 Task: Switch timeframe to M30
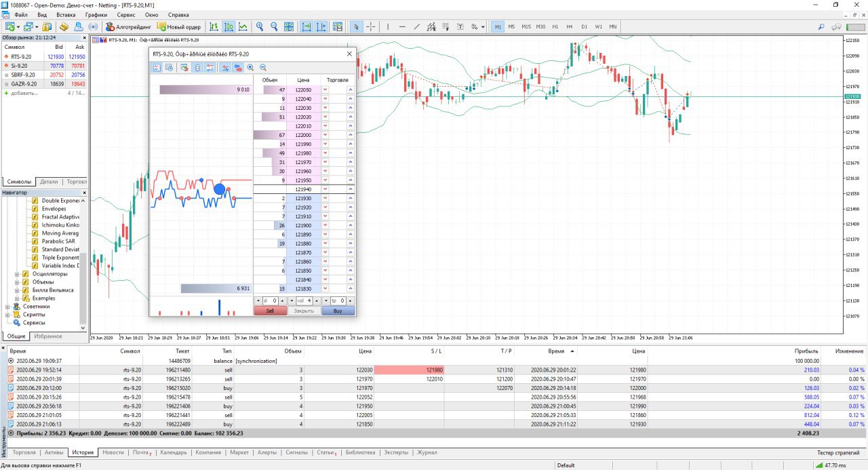pyautogui.click(x=540, y=27)
